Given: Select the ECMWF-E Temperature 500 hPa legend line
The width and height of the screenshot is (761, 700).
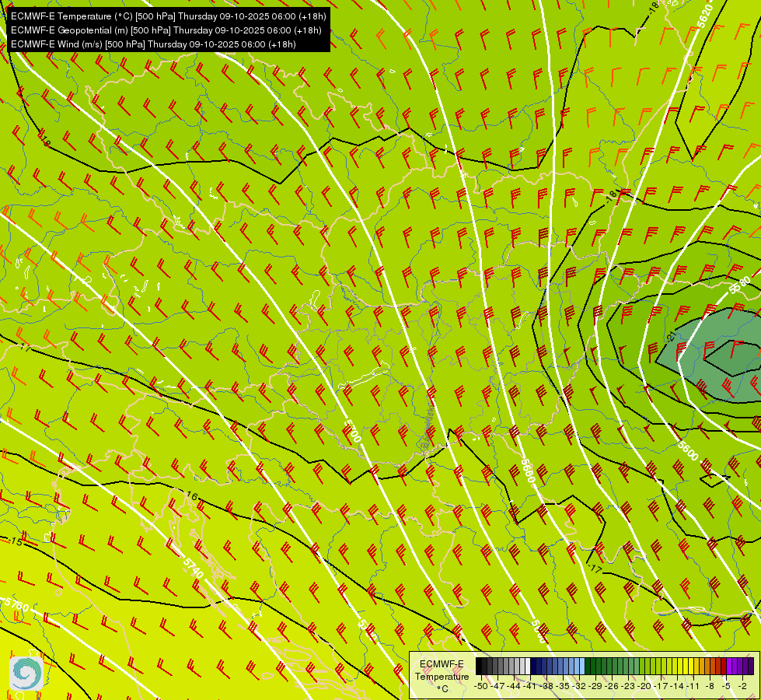Looking at the screenshot, I should [x=168, y=16].
